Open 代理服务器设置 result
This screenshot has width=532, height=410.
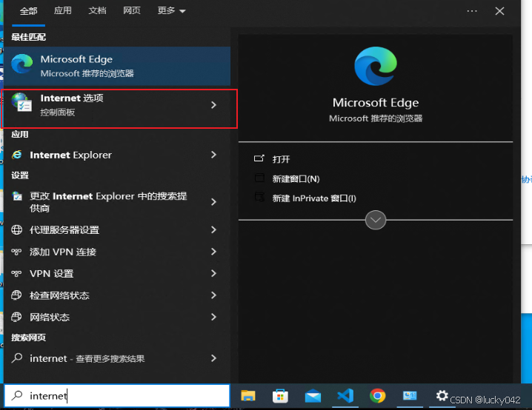(x=117, y=229)
